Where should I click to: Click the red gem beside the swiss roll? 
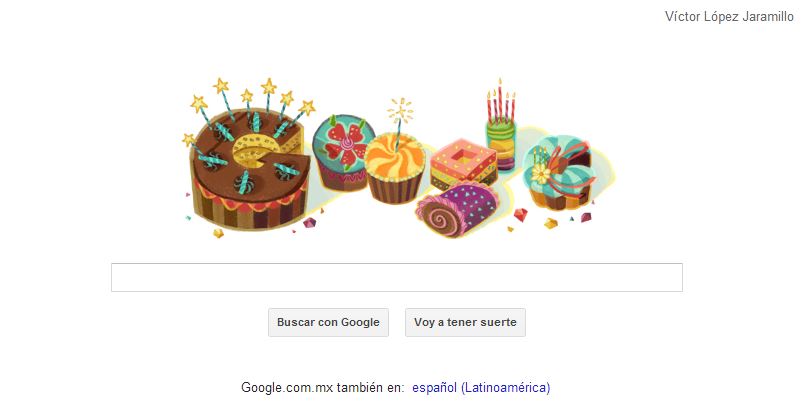521,215
